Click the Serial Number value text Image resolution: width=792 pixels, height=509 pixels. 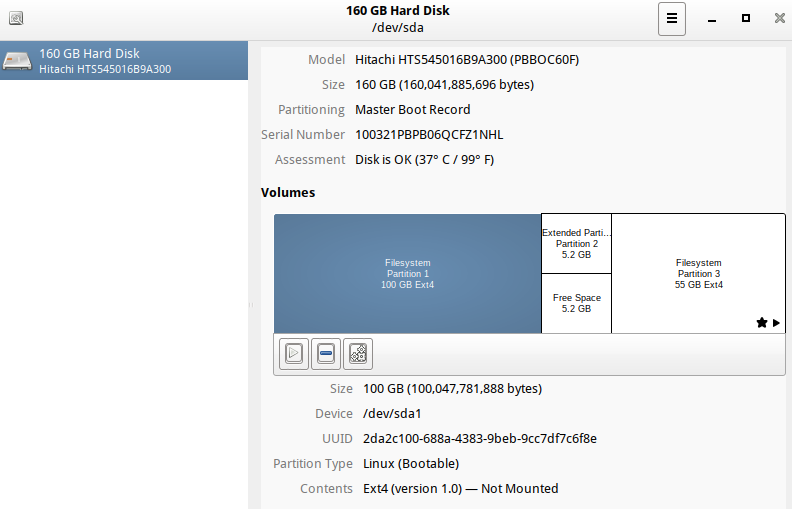click(429, 135)
